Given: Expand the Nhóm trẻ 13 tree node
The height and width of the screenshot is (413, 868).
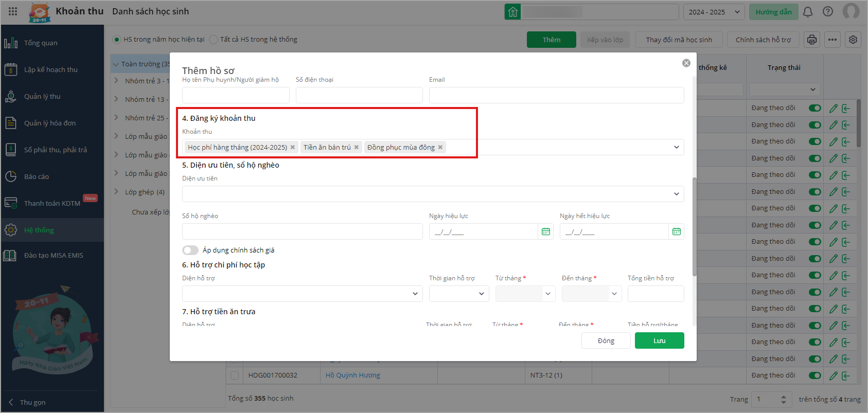Looking at the screenshot, I should point(116,99).
